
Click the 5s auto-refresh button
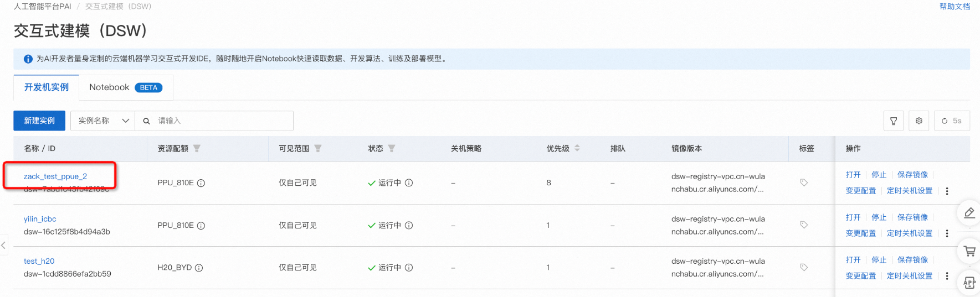point(952,121)
